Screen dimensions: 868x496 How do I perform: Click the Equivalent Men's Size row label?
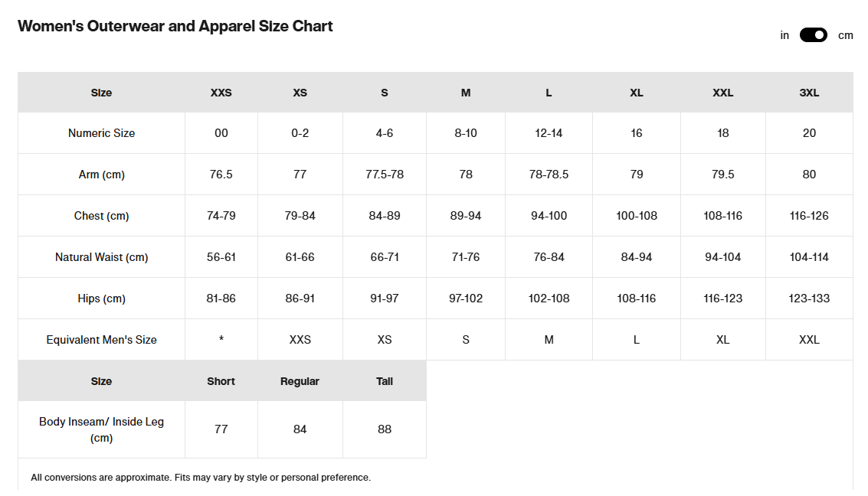pos(101,340)
